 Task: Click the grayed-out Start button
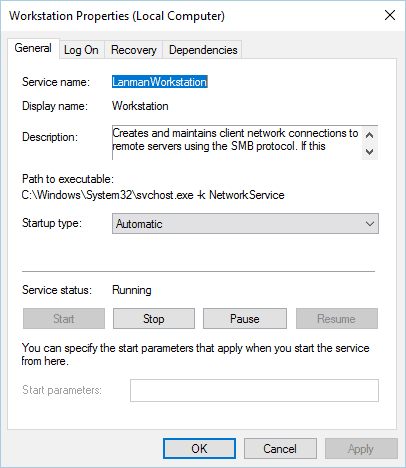pos(64,319)
